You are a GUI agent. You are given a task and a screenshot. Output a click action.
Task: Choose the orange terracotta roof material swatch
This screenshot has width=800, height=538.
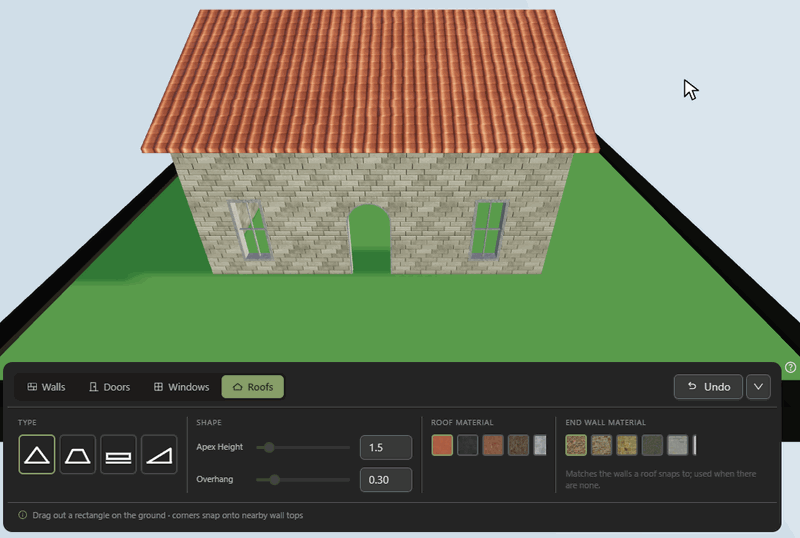pos(442,445)
